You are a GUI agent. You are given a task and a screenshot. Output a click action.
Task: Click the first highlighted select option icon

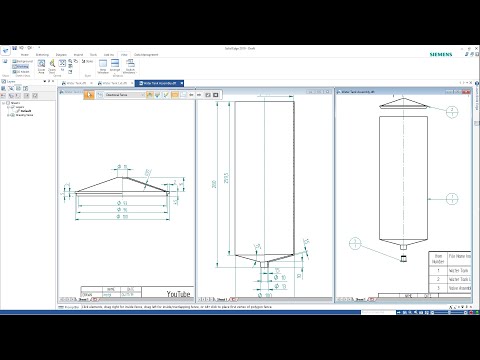coord(150,95)
